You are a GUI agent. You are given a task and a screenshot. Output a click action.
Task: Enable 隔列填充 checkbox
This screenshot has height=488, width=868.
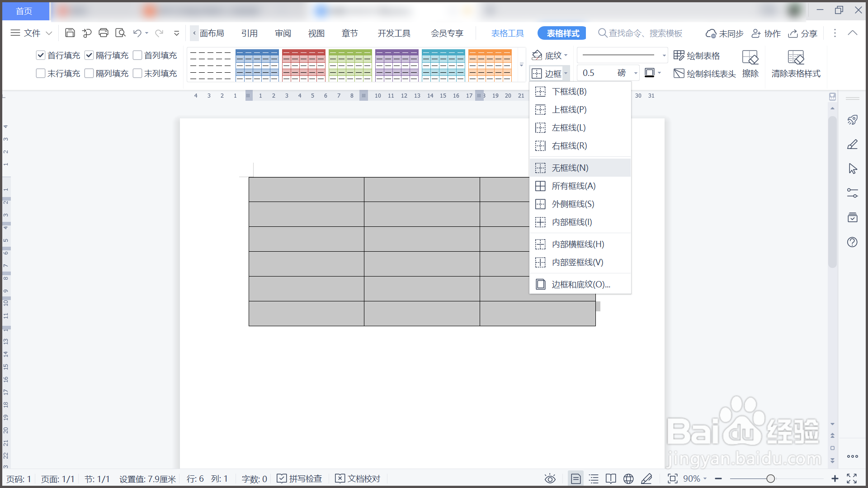click(x=89, y=73)
